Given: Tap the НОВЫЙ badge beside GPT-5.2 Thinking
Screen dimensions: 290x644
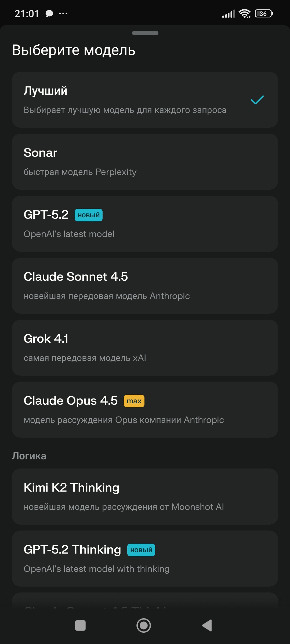Looking at the screenshot, I should pyautogui.click(x=141, y=550).
